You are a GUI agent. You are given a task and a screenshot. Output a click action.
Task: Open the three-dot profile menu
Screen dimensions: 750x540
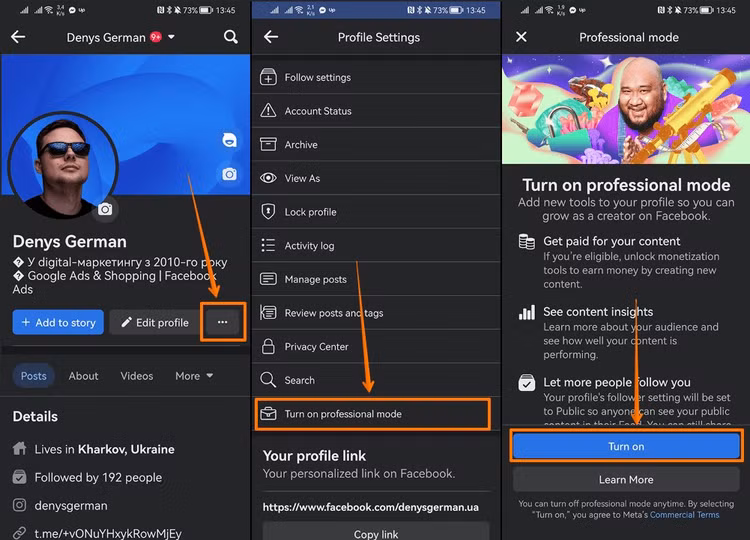(x=222, y=322)
